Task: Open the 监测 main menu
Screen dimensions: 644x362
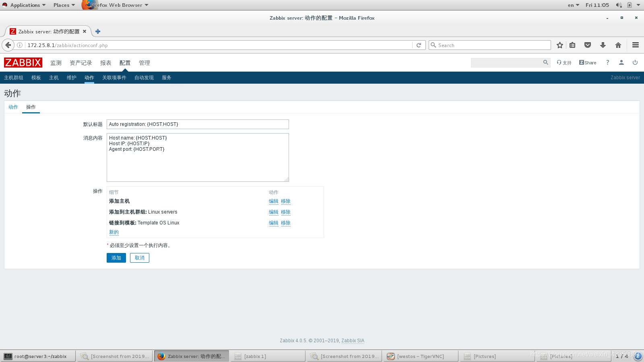Action: click(56, 63)
